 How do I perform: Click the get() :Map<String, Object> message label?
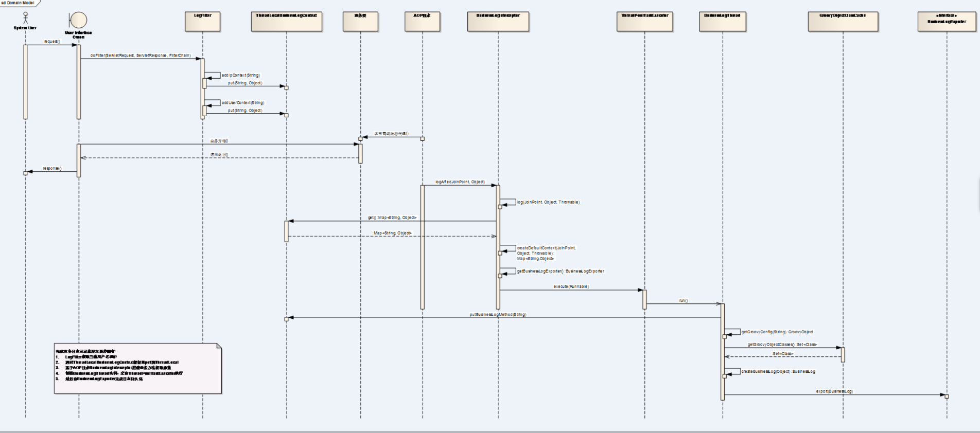coord(392,218)
